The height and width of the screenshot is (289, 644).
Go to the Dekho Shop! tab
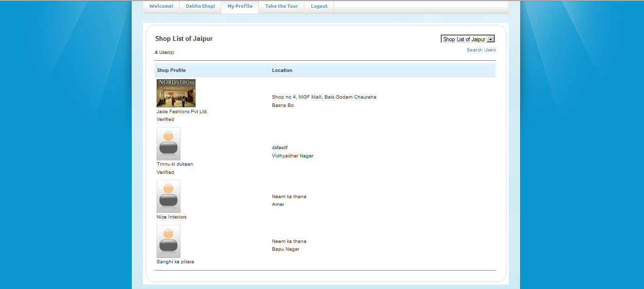coord(200,6)
